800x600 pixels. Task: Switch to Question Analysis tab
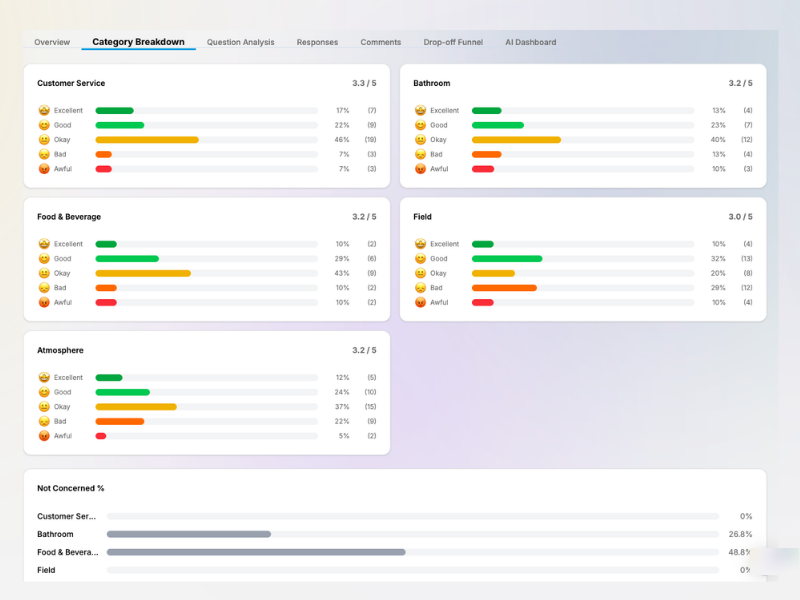point(240,42)
